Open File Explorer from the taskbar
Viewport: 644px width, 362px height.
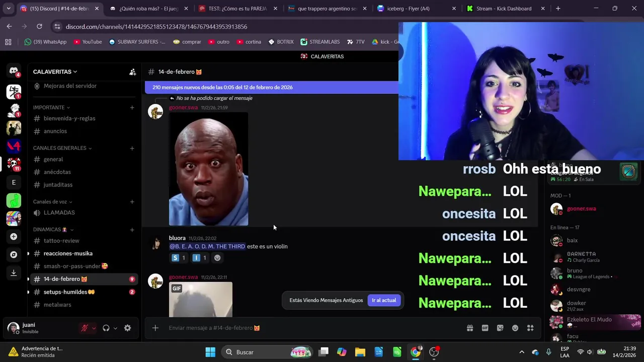coord(360,352)
